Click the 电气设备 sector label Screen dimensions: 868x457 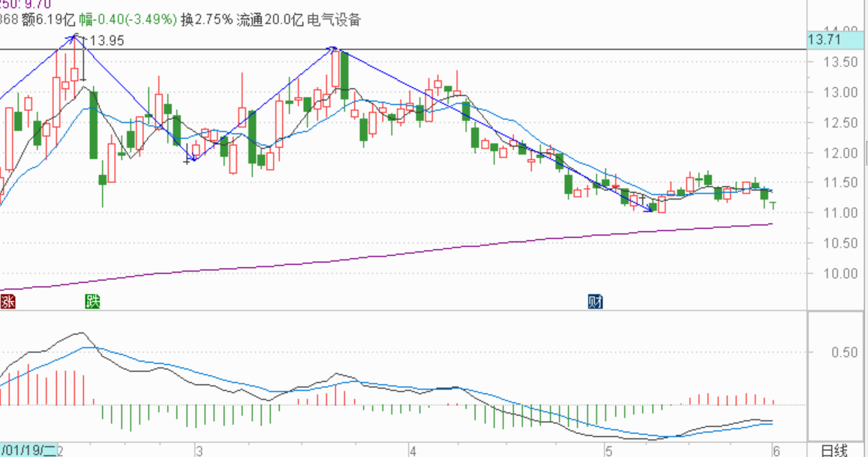point(334,20)
